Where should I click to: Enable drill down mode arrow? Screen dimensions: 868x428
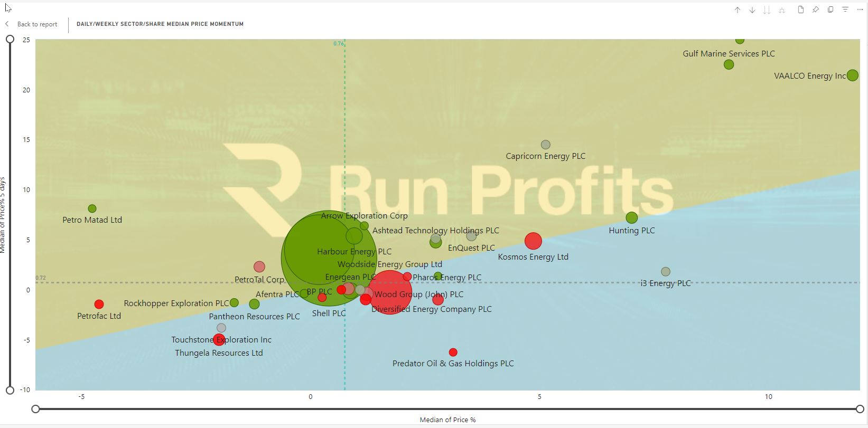[x=752, y=10]
